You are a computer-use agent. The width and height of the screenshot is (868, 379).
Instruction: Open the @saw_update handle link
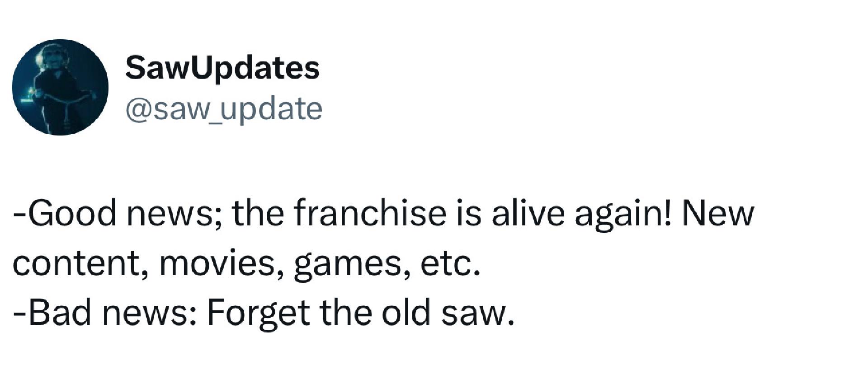click(x=224, y=109)
